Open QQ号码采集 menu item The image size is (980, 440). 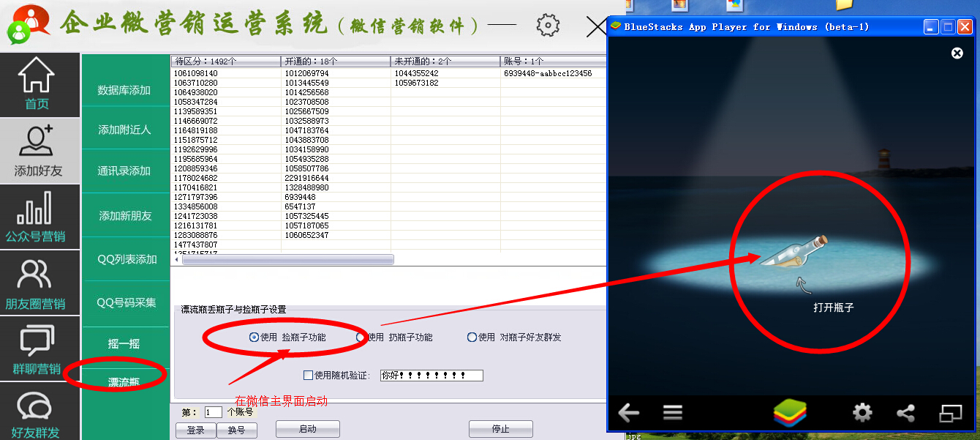click(x=127, y=302)
